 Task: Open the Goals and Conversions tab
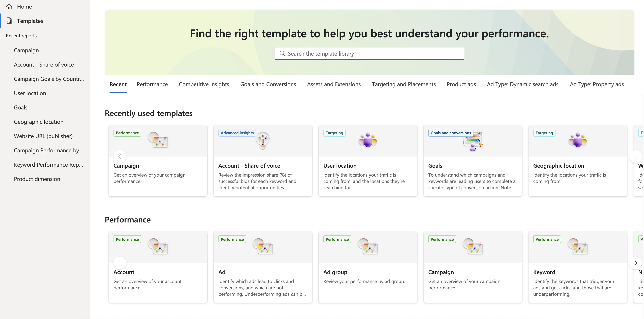[x=268, y=84]
